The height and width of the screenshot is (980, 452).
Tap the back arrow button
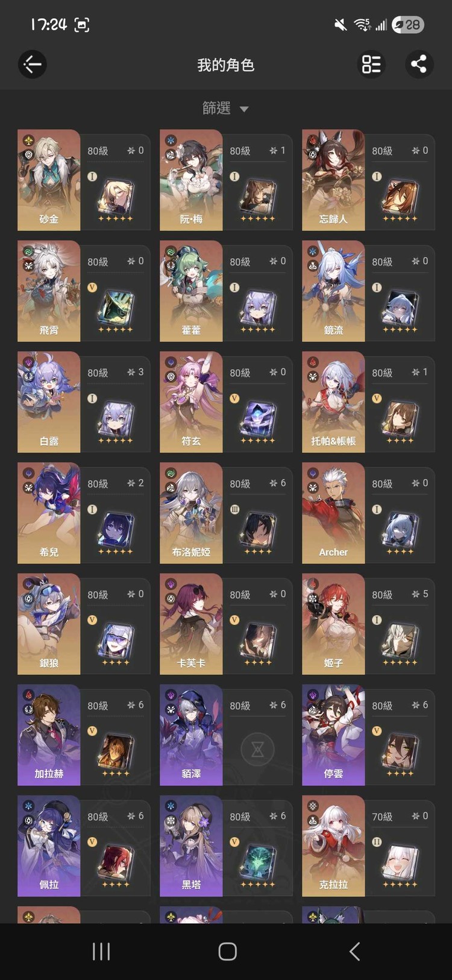(x=33, y=64)
